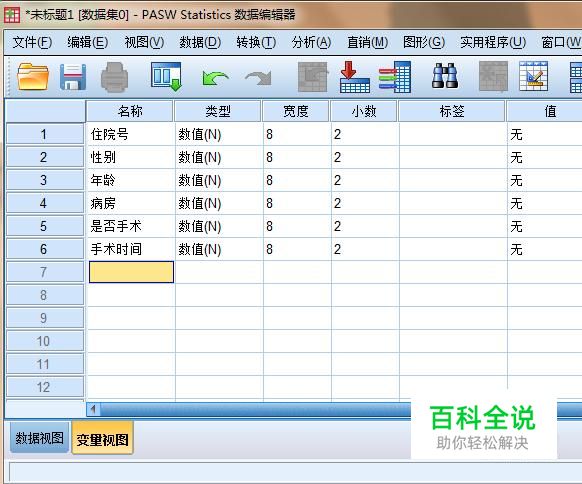The height and width of the screenshot is (484, 582).
Task: Click the 无 value cell in 是否手术 row
Action: [x=545, y=226]
